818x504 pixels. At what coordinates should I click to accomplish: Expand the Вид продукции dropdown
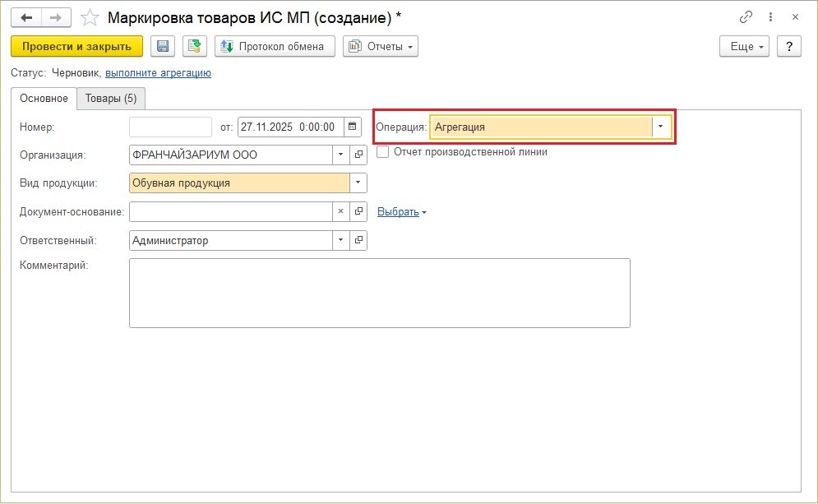[358, 183]
